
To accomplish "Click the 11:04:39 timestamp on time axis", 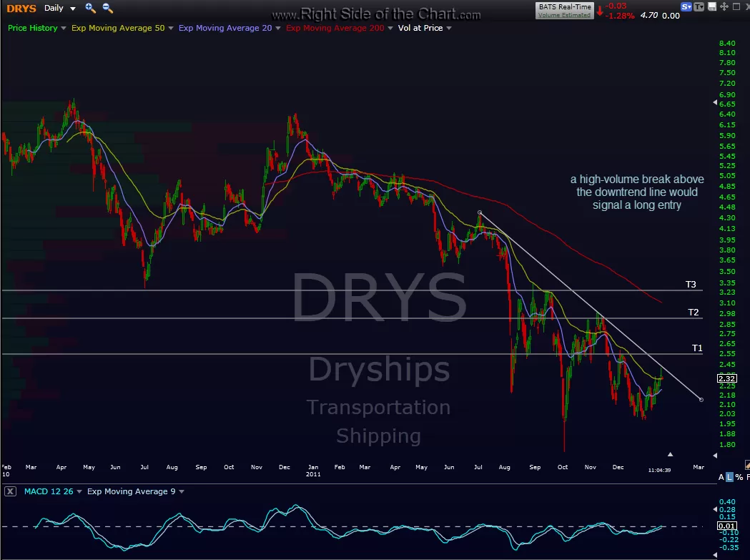I will point(659,470).
